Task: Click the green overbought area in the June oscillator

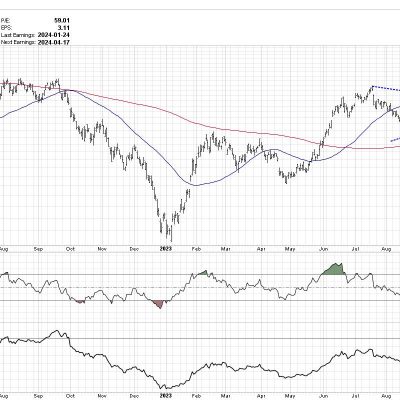Action: pyautogui.click(x=334, y=270)
